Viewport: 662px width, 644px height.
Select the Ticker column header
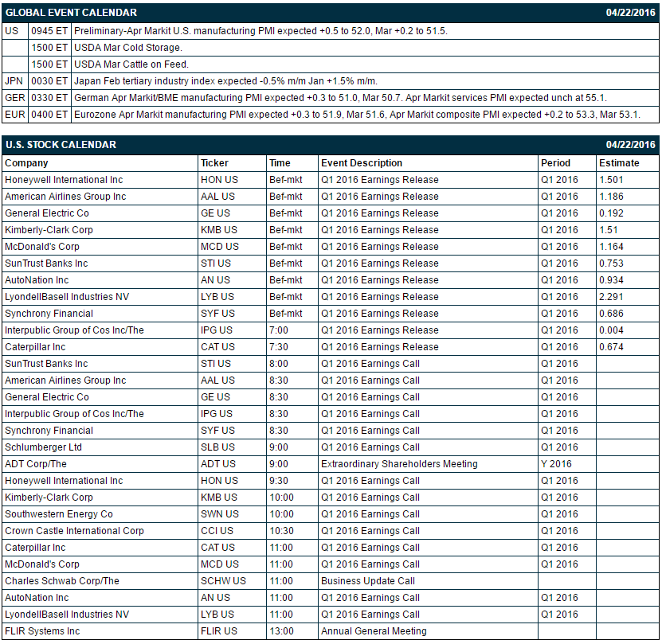[214, 163]
